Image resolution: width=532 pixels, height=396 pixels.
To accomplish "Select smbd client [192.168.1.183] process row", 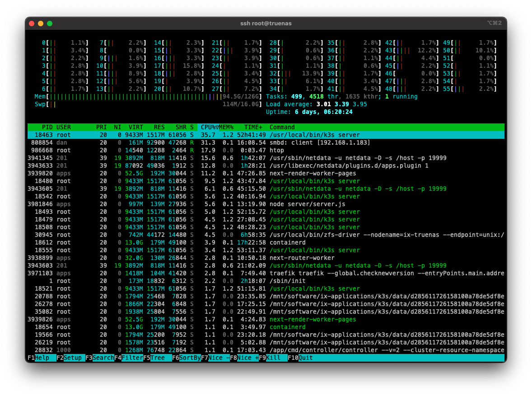I will tap(266, 143).
